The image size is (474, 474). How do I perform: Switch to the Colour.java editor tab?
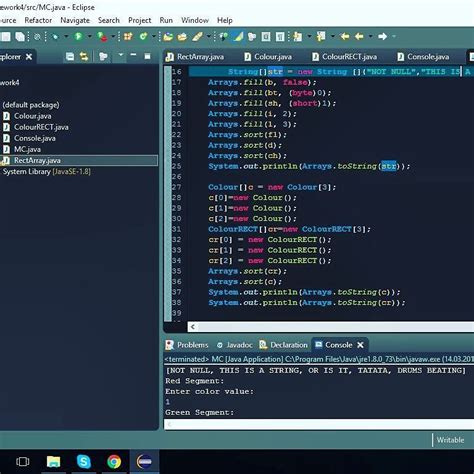(x=273, y=57)
